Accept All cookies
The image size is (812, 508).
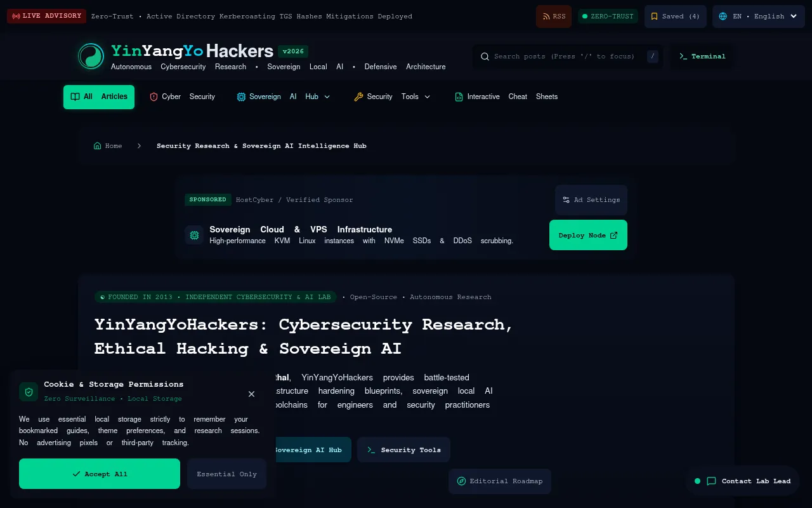tap(100, 474)
